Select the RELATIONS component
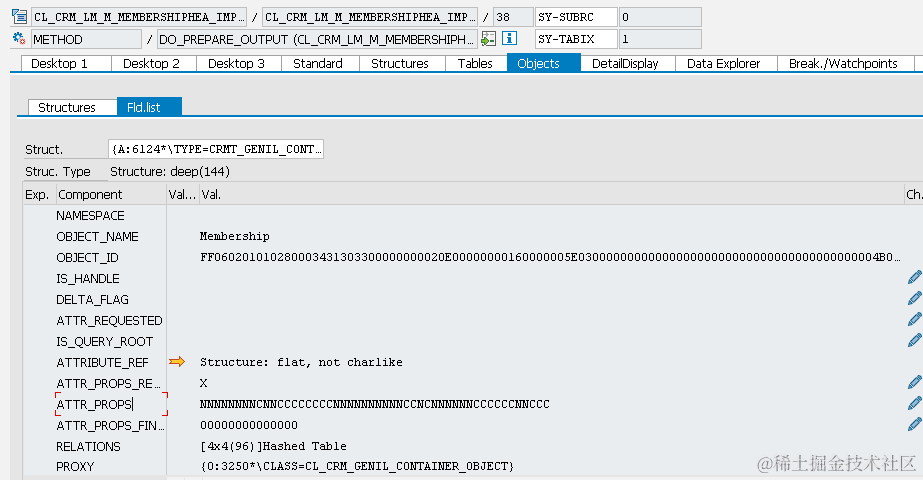The width and height of the screenshot is (923, 480). click(x=88, y=446)
